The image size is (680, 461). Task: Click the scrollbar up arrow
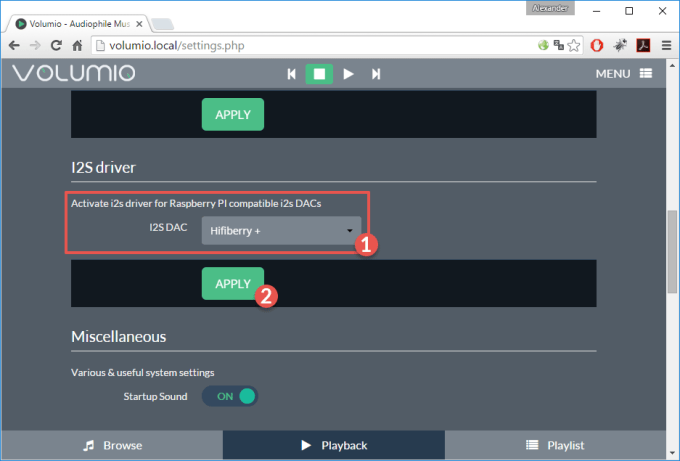coord(672,65)
